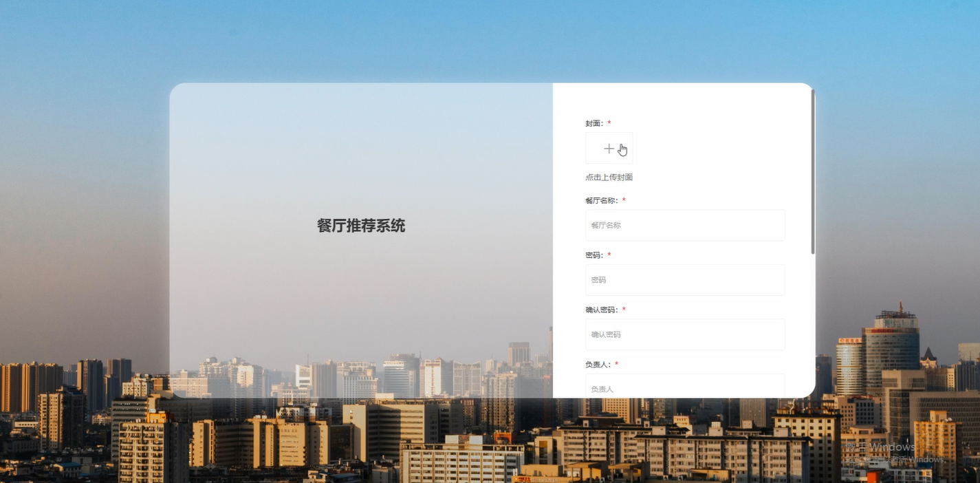This screenshot has height=483, width=980.
Task: Click inside the 餐厅名称 input field
Action: coord(684,225)
